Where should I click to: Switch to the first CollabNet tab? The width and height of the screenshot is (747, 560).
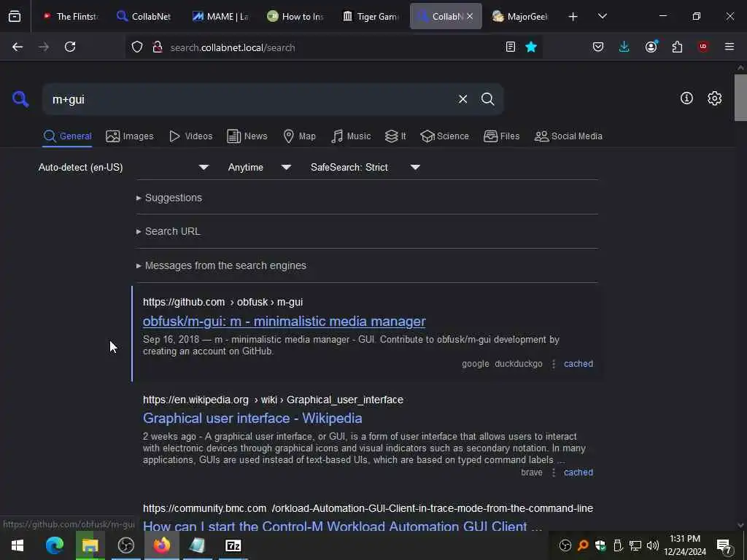(x=144, y=16)
